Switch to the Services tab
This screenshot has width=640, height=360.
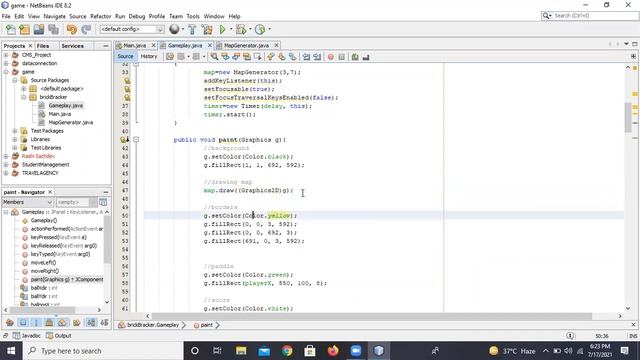click(x=72, y=46)
